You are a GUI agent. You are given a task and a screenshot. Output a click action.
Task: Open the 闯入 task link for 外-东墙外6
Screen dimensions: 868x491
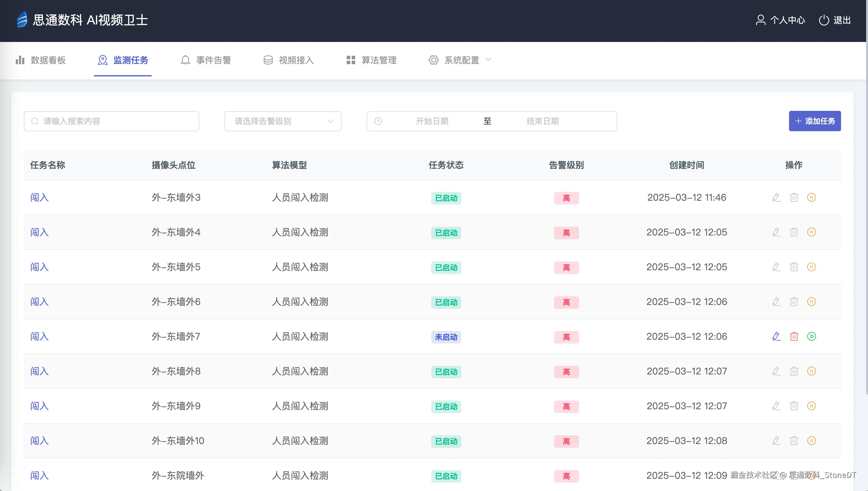39,302
